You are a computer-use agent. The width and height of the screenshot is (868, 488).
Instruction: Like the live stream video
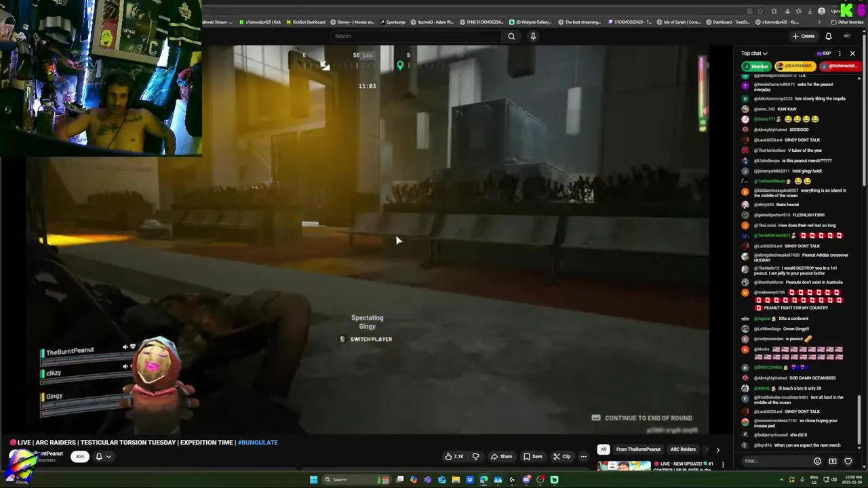(454, 456)
